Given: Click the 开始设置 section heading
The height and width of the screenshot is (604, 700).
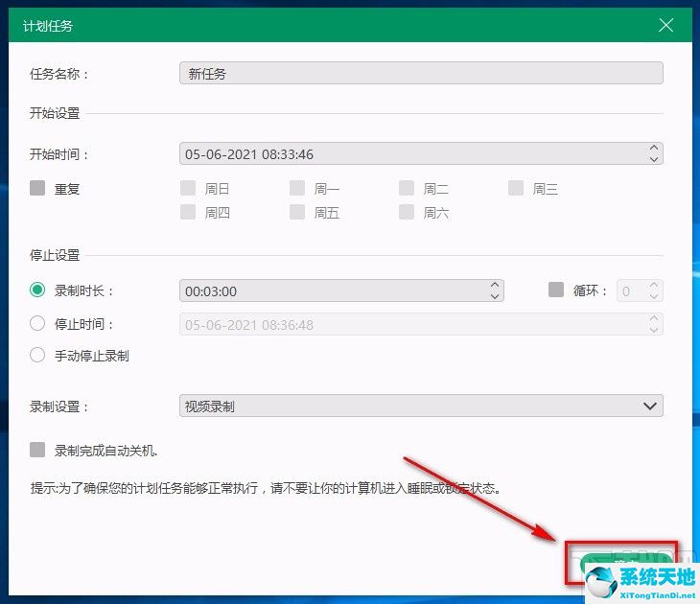Looking at the screenshot, I should coord(55,113).
